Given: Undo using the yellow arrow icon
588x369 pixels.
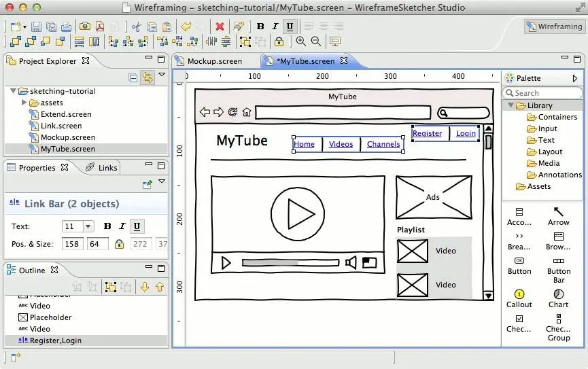Looking at the screenshot, I should (186, 27).
